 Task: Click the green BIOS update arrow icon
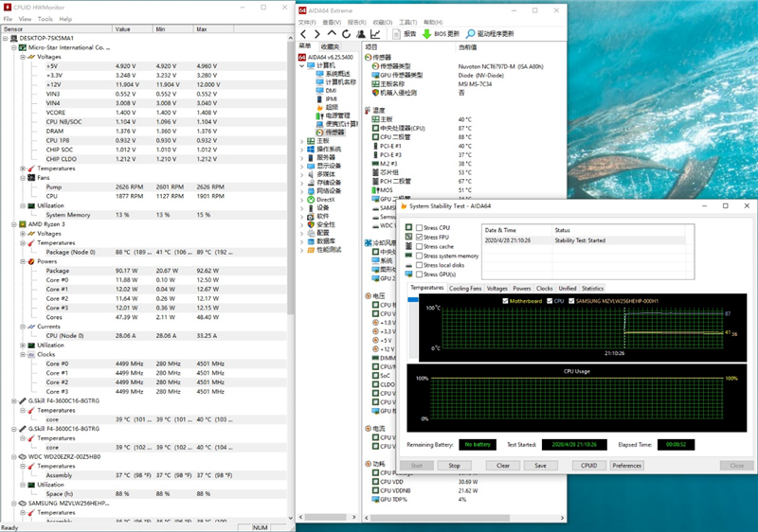427,34
